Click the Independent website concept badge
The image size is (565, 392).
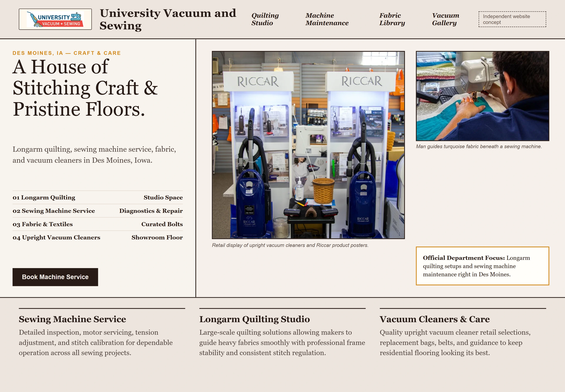pyautogui.click(x=512, y=19)
